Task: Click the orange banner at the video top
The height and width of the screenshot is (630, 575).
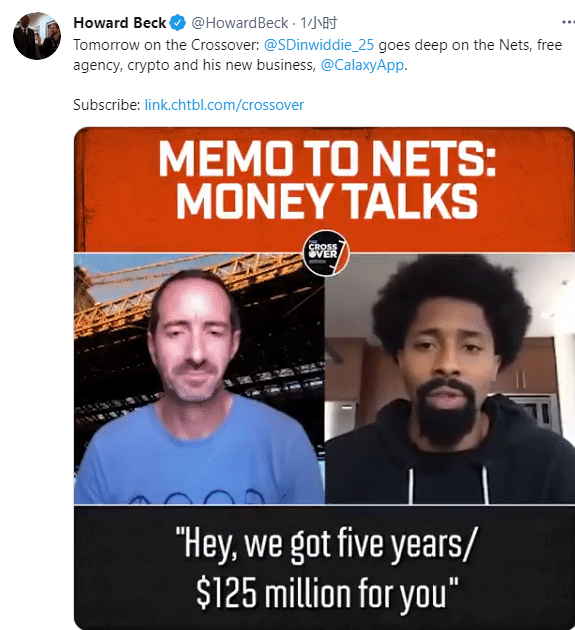Action: [x=324, y=189]
